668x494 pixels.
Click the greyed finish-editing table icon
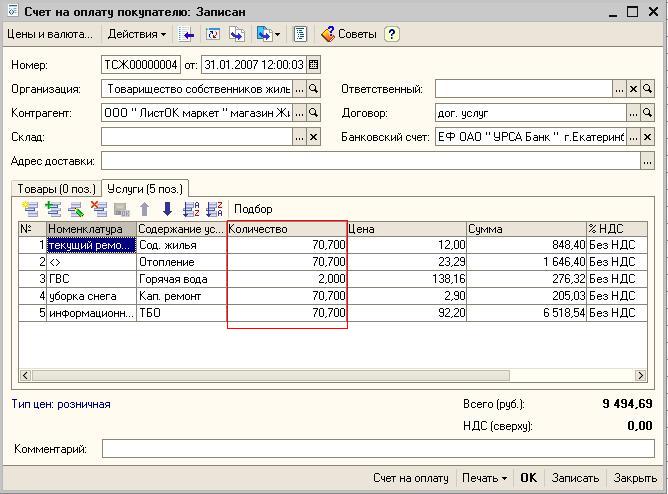[122, 209]
